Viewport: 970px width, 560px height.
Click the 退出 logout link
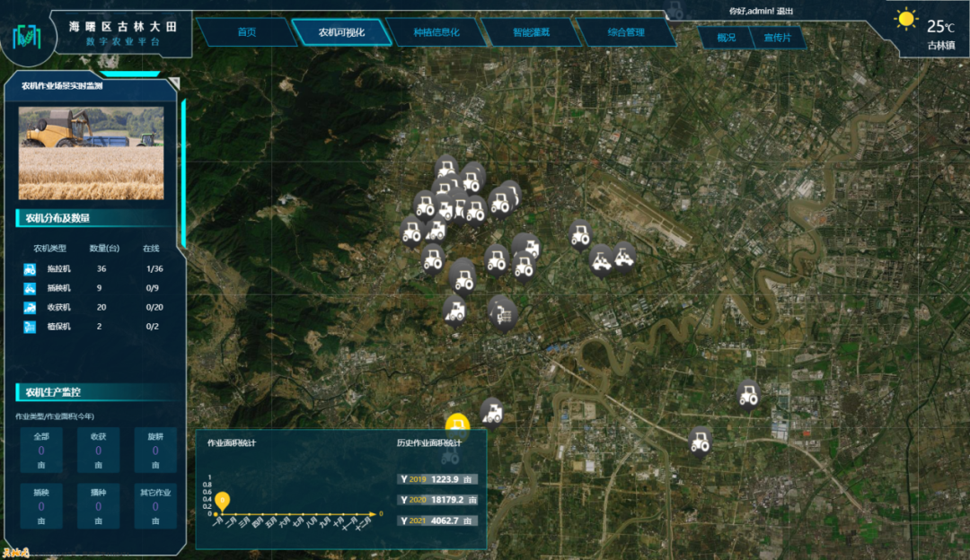(x=785, y=11)
